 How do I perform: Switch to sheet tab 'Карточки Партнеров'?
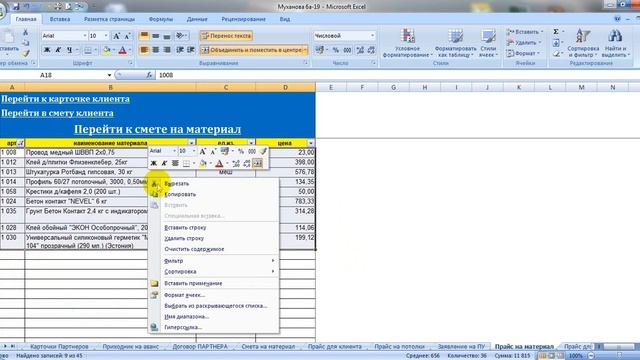(59, 347)
